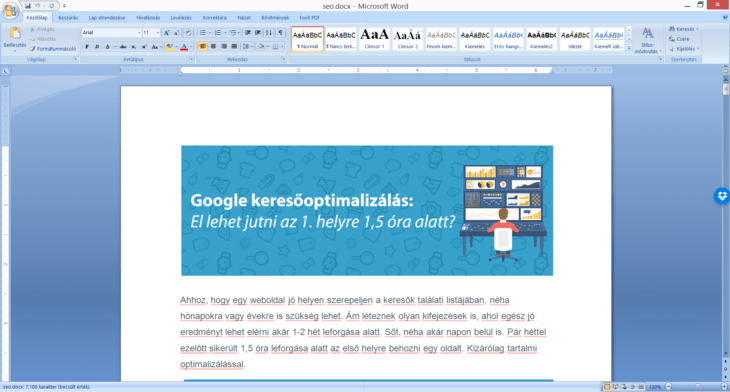730x392 pixels.
Task: Align text left
Action: (203, 47)
